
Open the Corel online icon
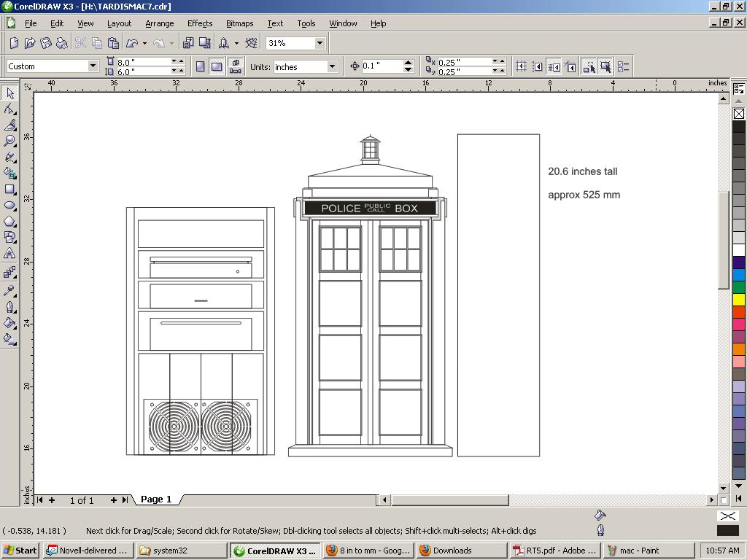pyautogui.click(x=252, y=43)
